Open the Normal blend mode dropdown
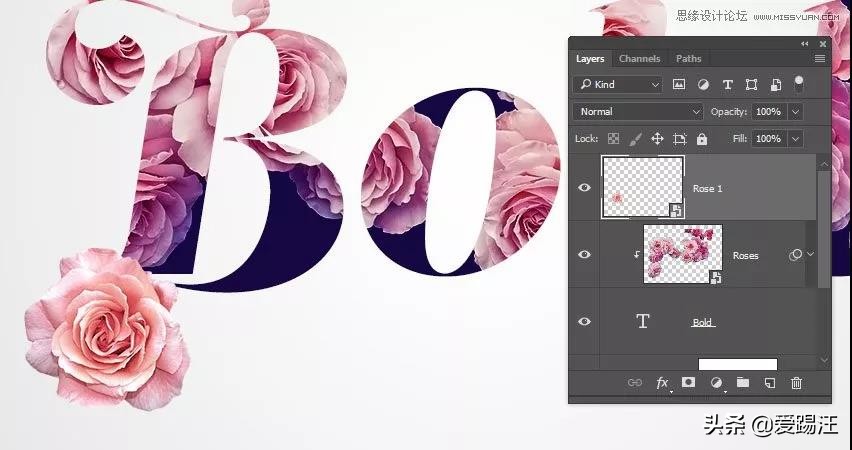This screenshot has width=852, height=450. click(638, 111)
